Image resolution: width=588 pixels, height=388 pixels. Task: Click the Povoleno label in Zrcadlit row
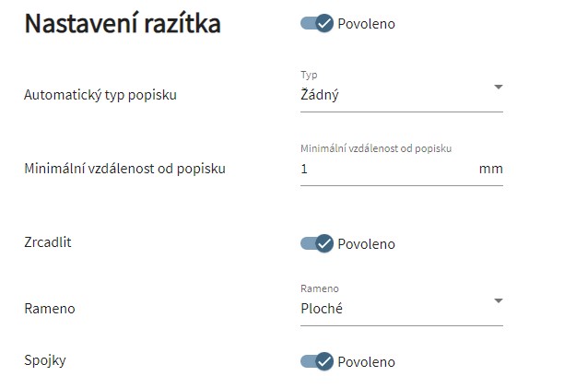366,244
